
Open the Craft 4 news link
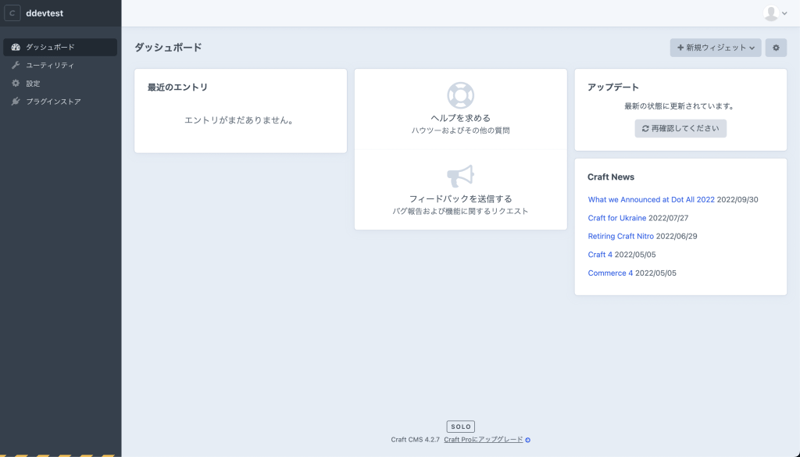click(x=600, y=255)
